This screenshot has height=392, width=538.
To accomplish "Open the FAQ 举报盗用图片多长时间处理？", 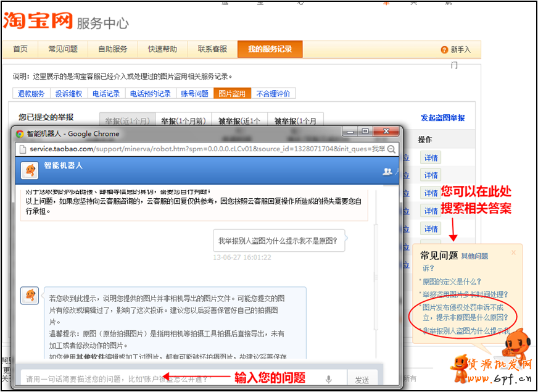I will coord(465,294).
